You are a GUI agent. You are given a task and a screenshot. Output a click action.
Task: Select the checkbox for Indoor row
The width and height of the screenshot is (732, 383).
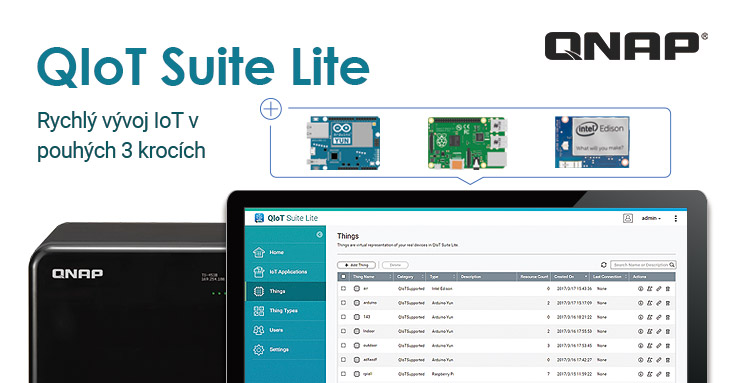tap(344, 331)
